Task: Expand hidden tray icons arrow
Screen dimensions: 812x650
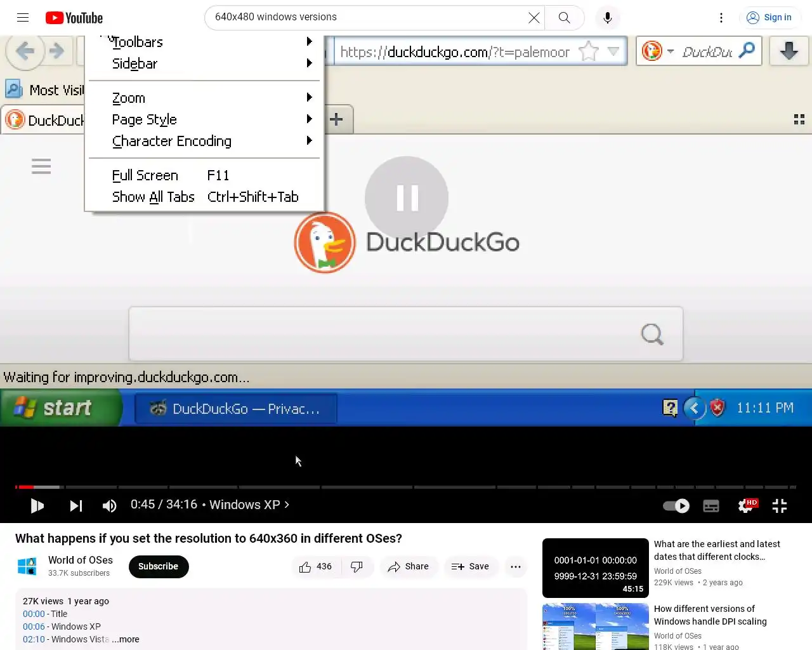Action: tap(694, 408)
